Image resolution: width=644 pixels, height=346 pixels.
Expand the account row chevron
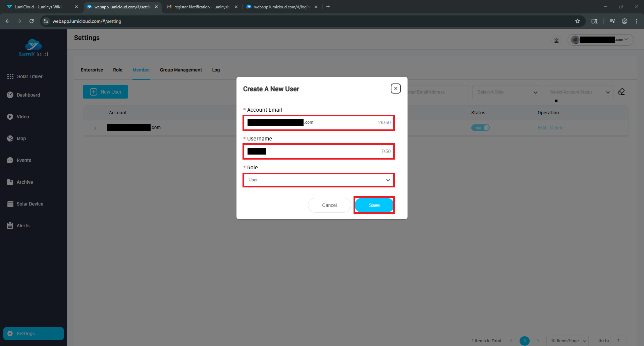click(95, 128)
